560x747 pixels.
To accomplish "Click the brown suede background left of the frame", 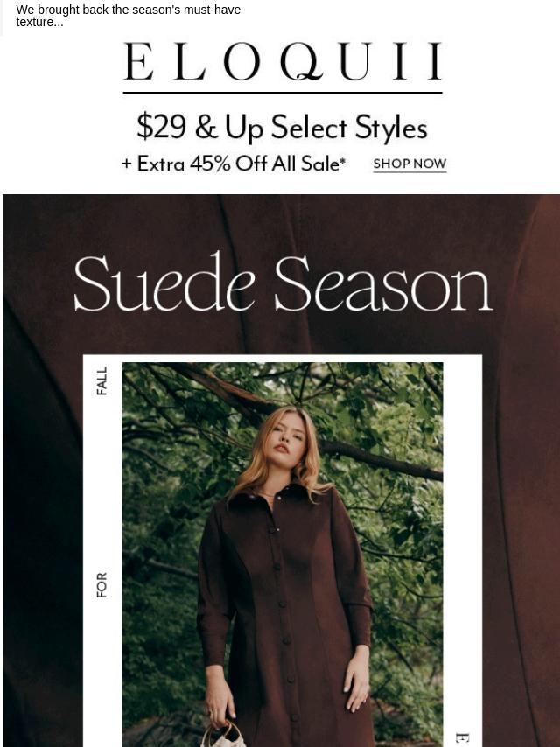I will pos(43,524).
